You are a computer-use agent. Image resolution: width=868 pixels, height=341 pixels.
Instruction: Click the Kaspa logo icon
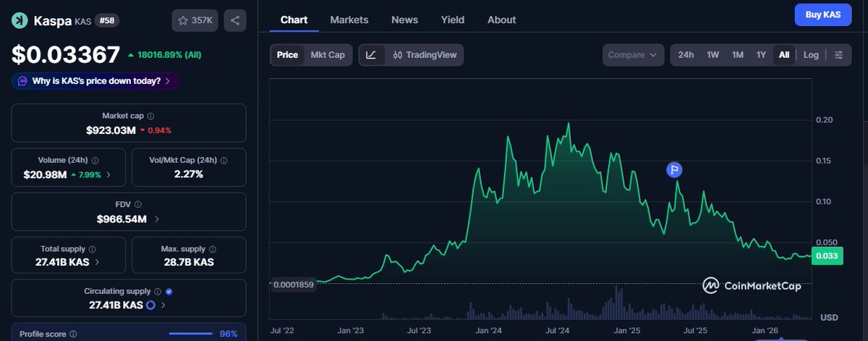[19, 20]
